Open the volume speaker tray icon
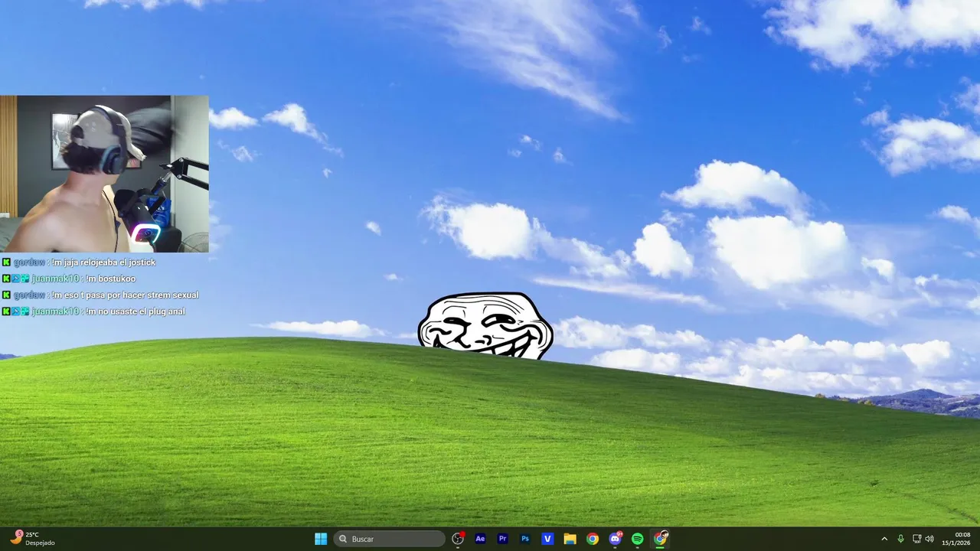 929,539
